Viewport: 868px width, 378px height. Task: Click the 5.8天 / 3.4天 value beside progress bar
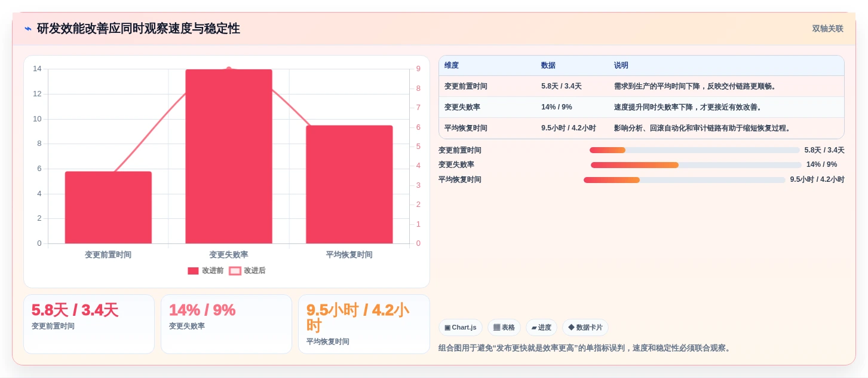point(824,150)
